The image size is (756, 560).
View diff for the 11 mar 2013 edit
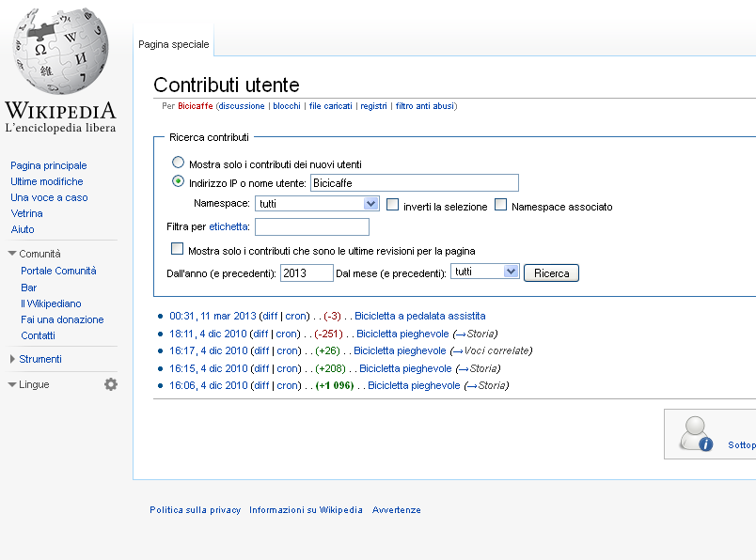(x=270, y=316)
